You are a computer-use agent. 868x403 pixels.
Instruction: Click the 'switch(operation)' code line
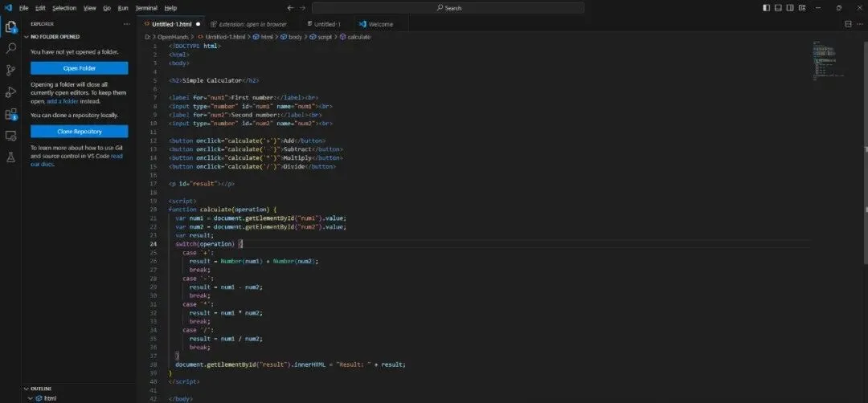209,244
